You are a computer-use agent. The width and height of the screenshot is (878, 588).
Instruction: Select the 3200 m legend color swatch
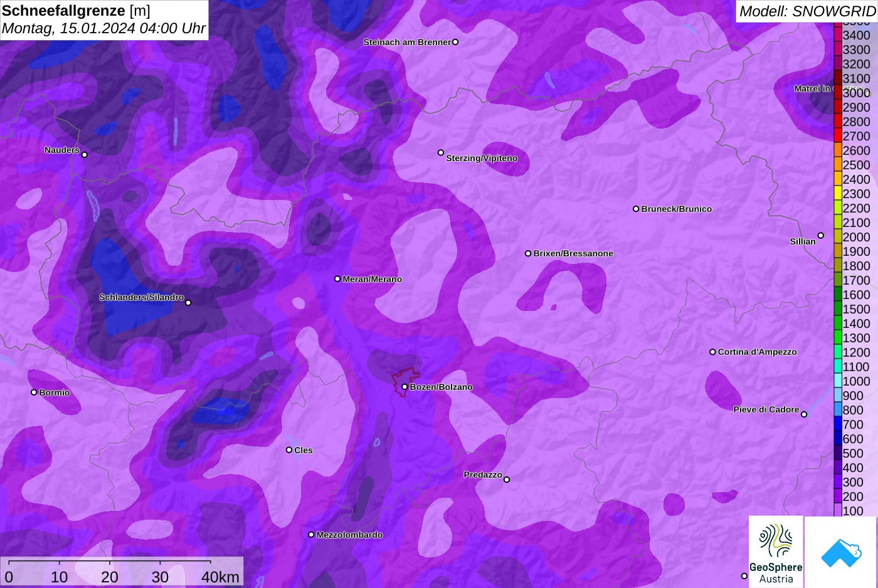click(838, 64)
